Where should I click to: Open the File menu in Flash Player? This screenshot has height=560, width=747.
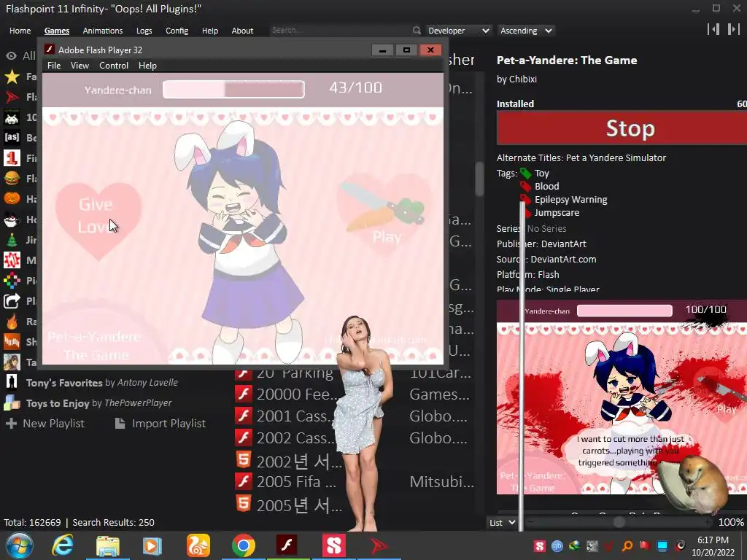[x=54, y=65]
